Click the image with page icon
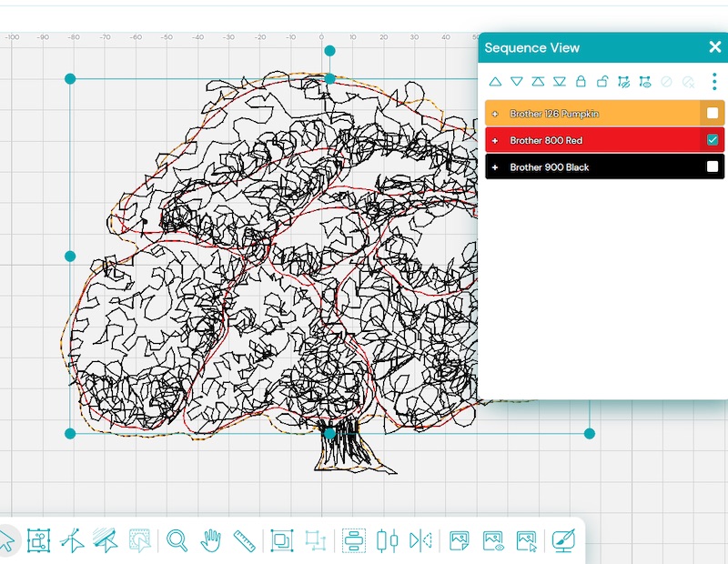 [460, 540]
